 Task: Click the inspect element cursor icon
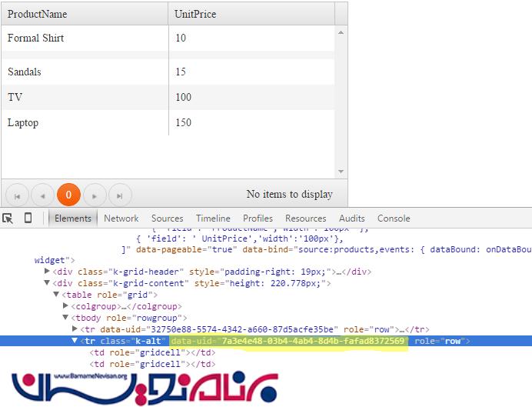[8, 219]
